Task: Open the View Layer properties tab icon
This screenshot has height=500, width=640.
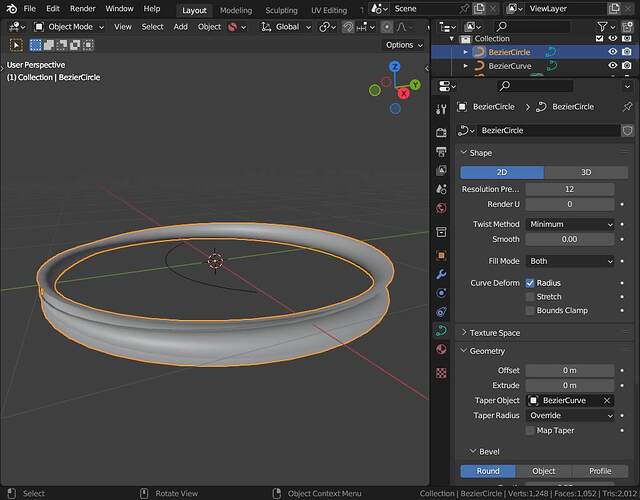Action: (x=441, y=170)
